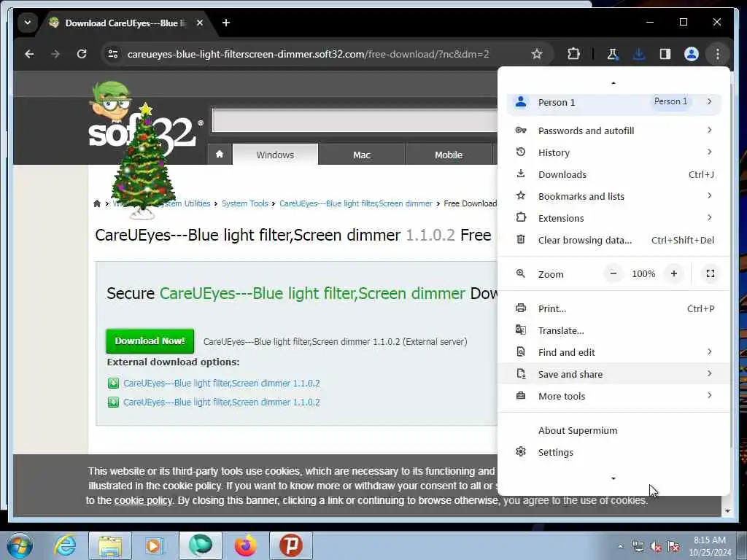This screenshot has width=747, height=560.
Task: Click page scrollbar down arrow
Action: point(727,511)
